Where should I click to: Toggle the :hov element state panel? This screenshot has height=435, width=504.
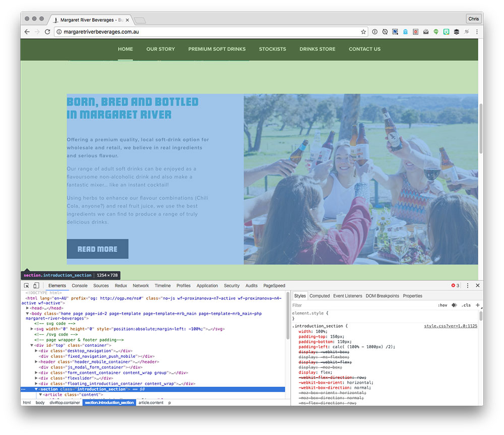(x=443, y=305)
